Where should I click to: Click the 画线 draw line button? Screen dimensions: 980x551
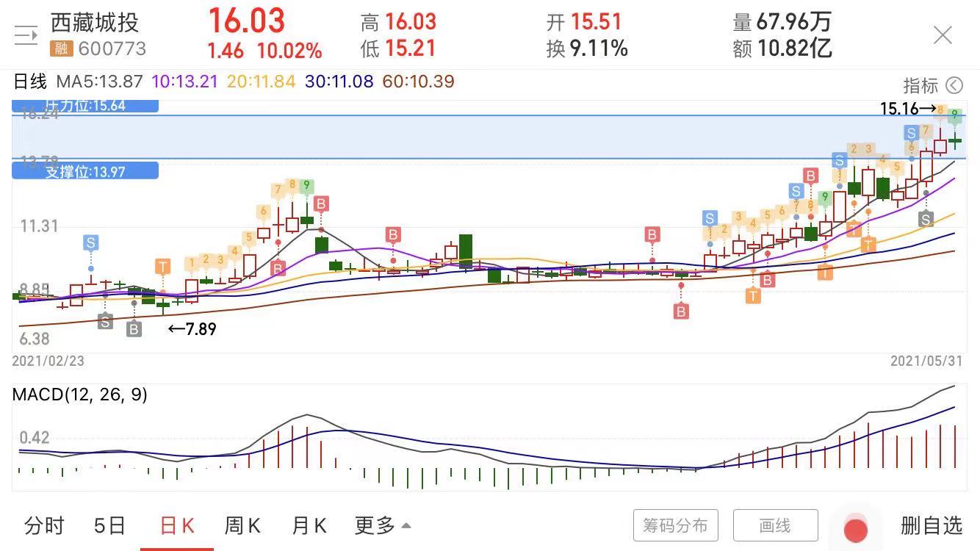[775, 526]
